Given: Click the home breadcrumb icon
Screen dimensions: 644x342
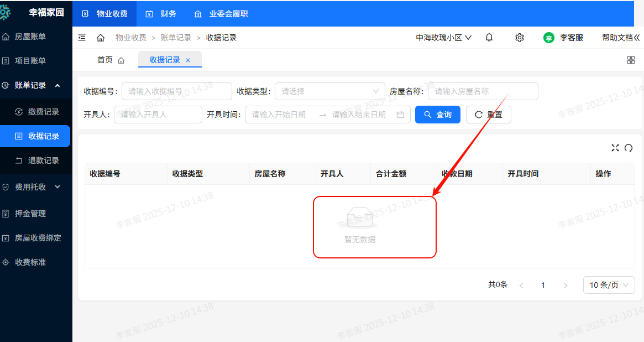Looking at the screenshot, I should 100,38.
